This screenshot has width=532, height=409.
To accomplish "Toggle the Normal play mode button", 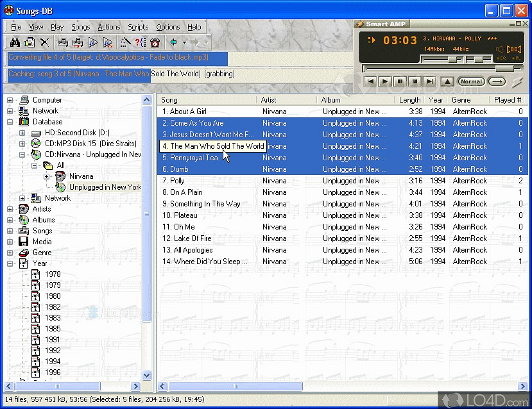I will point(471,81).
